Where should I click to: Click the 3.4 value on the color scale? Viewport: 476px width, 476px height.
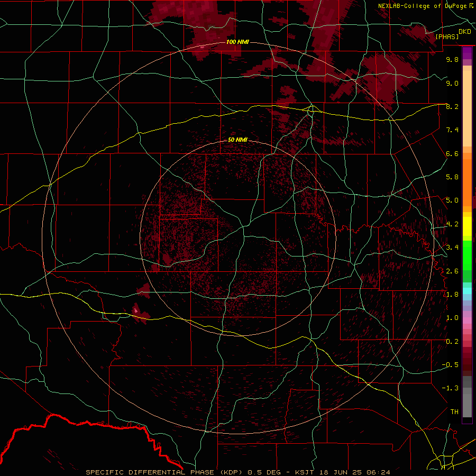coord(452,248)
